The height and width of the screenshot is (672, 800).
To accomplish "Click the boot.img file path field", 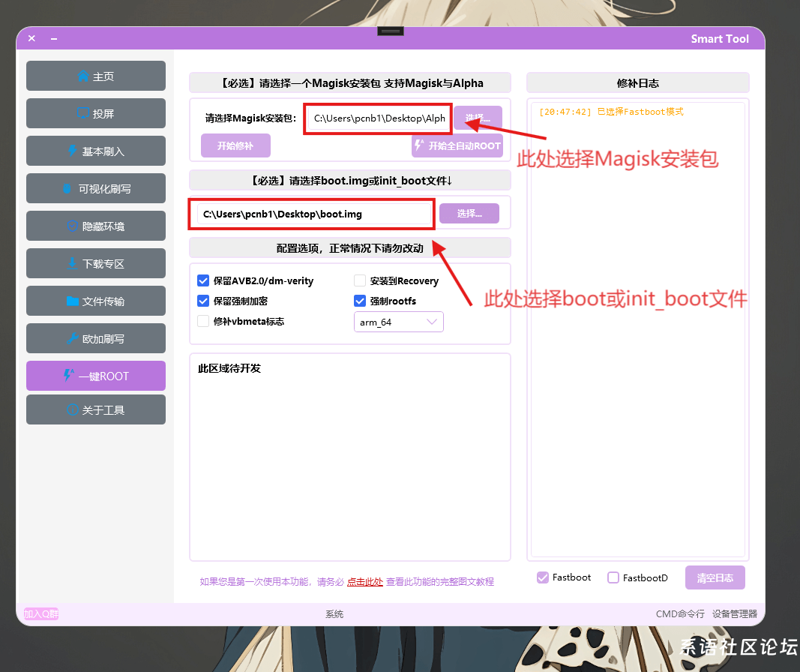I will 311,214.
